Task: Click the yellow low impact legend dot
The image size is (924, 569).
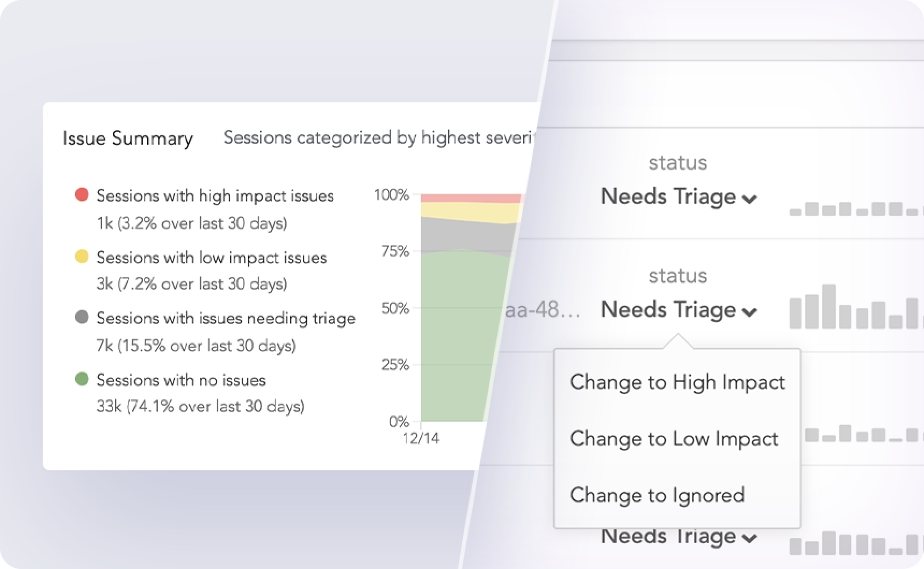Action: coord(82,257)
